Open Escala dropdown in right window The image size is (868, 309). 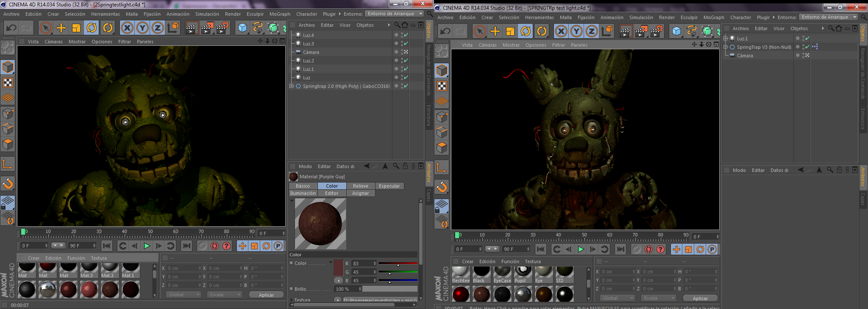coord(658,298)
